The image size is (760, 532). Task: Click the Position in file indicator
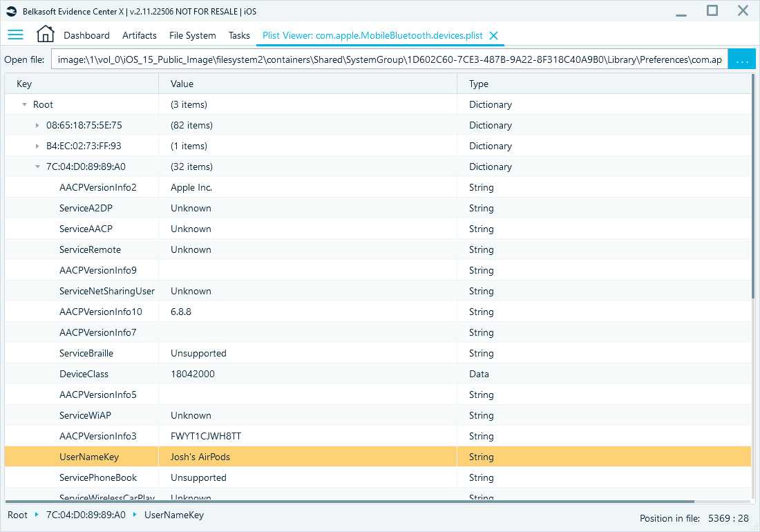694,518
